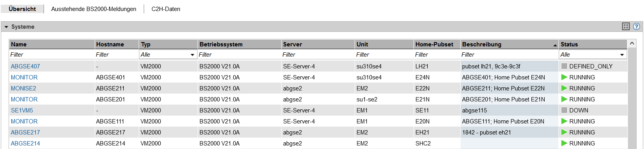Click green RUNNING icon for ABGSE401

pos(564,77)
